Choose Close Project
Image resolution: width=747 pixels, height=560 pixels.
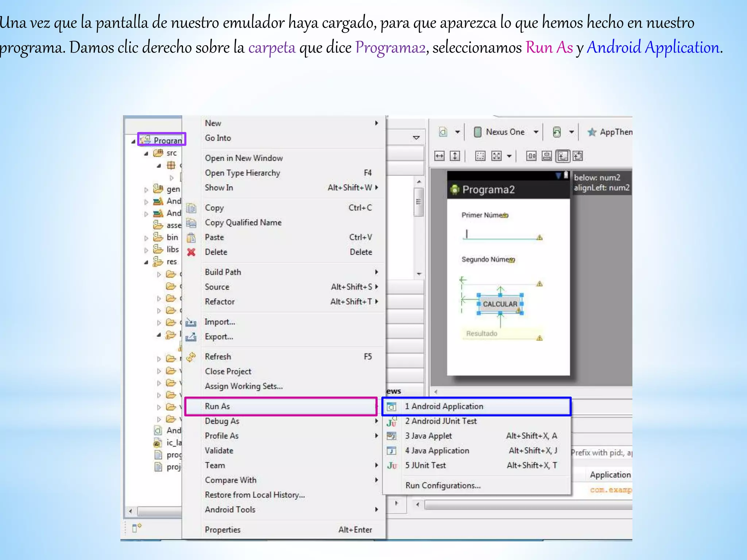pyautogui.click(x=284, y=372)
